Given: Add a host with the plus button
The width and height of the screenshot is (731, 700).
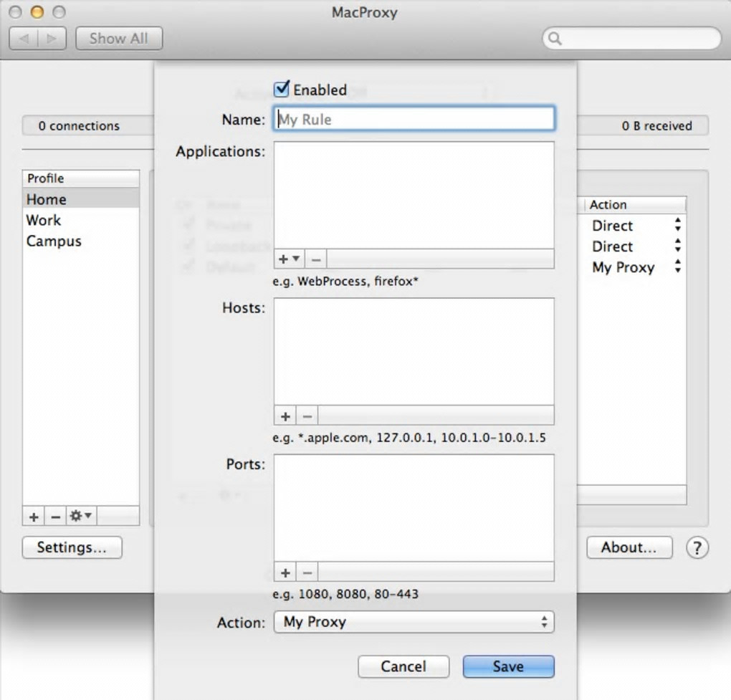Looking at the screenshot, I should point(285,416).
